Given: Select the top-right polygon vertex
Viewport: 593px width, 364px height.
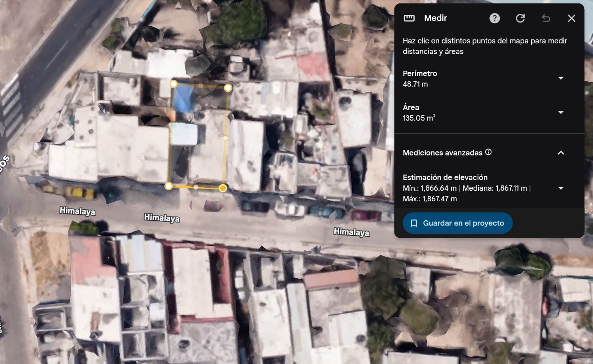Looking at the screenshot, I should click(228, 88).
